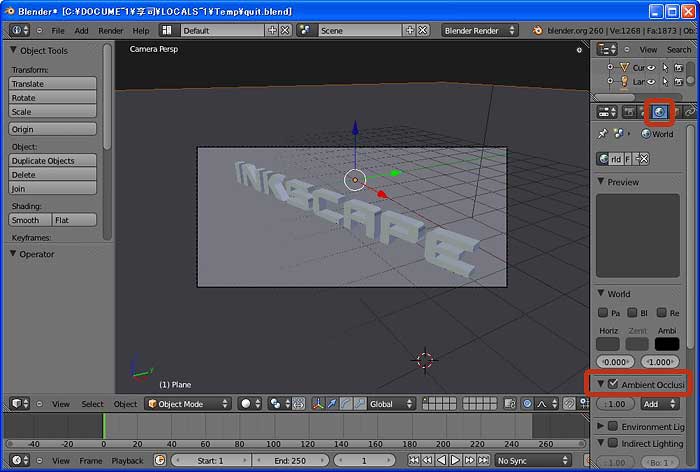
Task: Add new screen layout with plus icon
Action: point(272,30)
